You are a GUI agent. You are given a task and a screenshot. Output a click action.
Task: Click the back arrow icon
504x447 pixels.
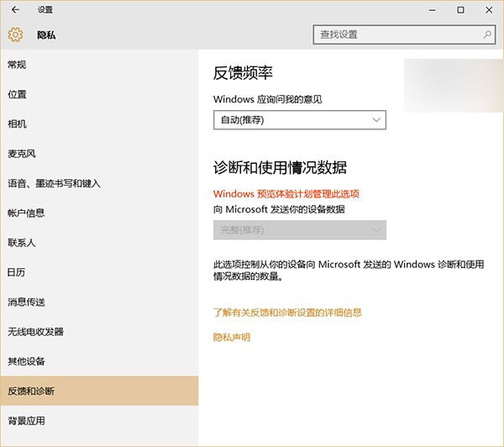[15, 10]
